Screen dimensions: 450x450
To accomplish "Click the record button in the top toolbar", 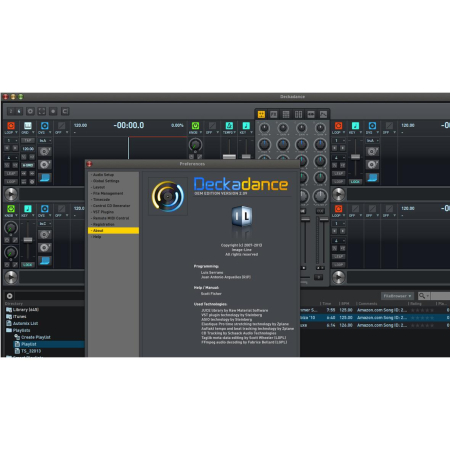I will click(x=53, y=111).
